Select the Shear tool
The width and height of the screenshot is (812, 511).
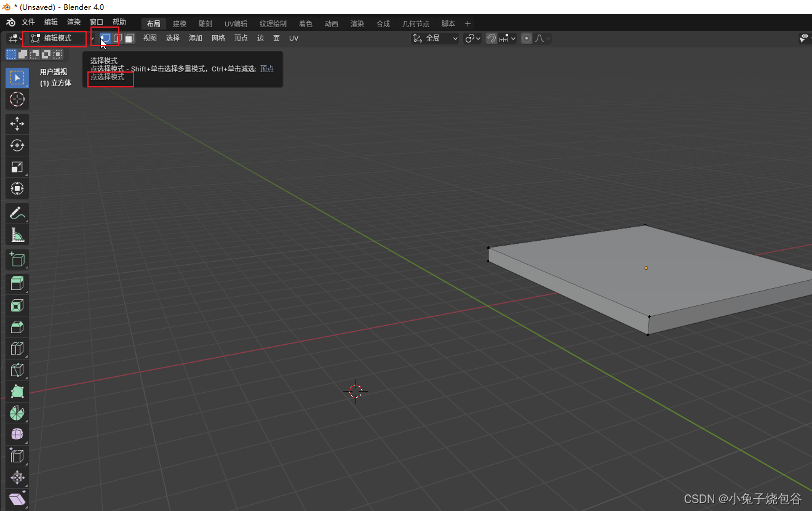coord(17,499)
